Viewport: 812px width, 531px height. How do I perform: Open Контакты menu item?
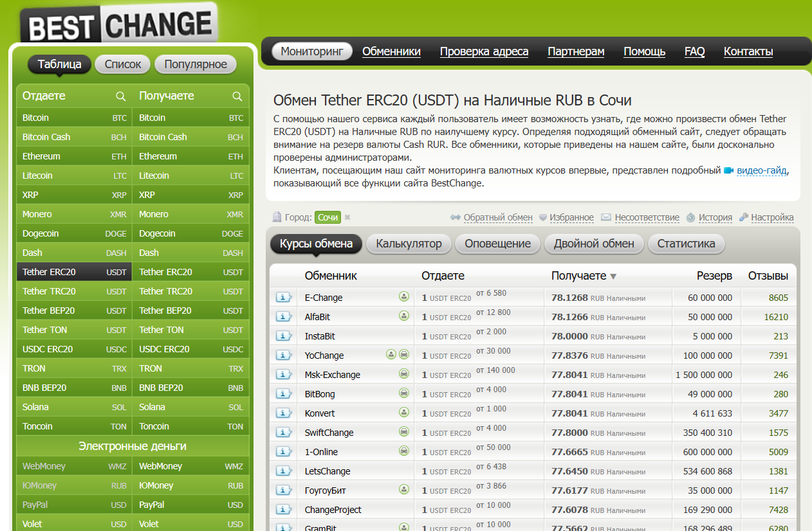(x=748, y=52)
